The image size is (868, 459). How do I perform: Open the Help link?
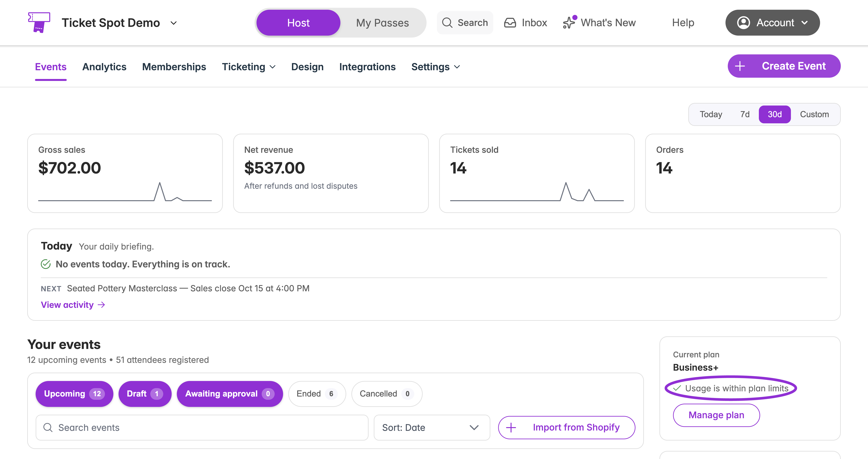point(683,22)
